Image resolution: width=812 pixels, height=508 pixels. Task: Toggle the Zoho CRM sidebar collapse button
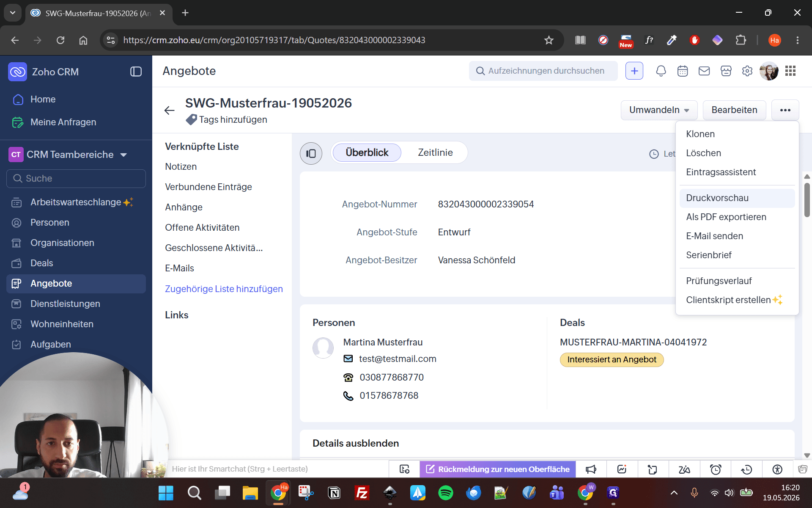pos(136,72)
